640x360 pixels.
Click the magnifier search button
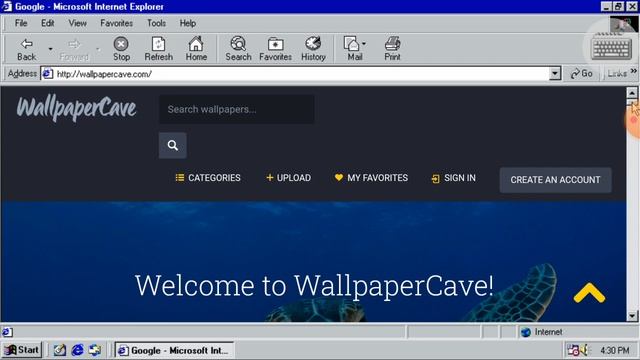click(173, 145)
